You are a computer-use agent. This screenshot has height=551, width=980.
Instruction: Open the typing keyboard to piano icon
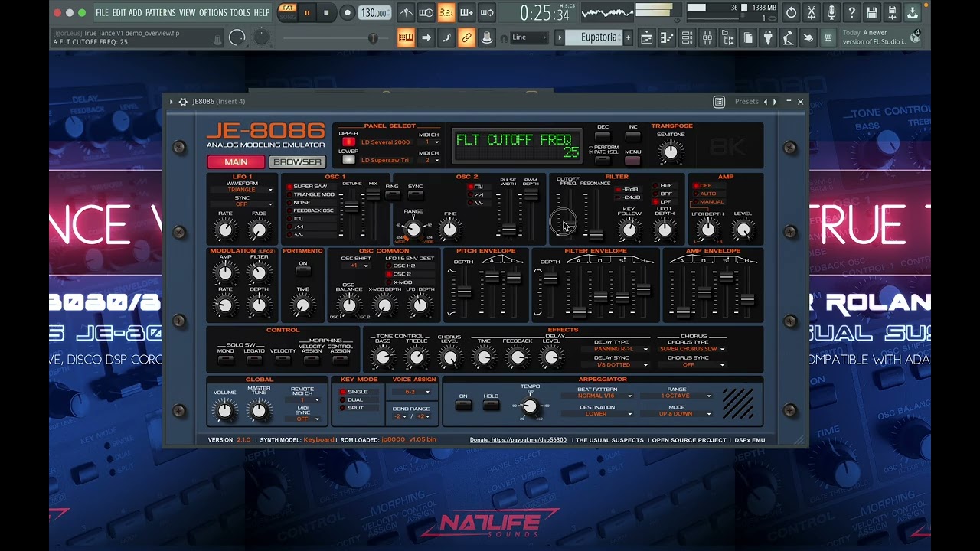click(406, 37)
